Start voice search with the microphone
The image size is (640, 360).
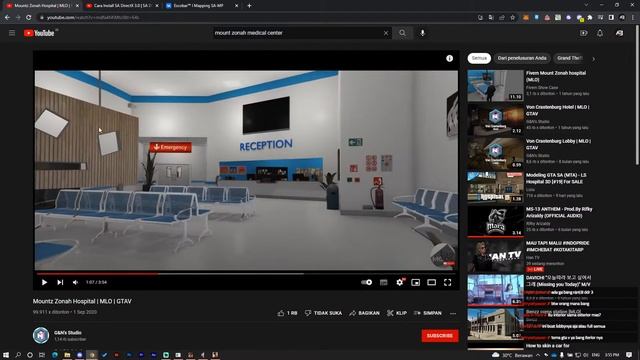422,33
